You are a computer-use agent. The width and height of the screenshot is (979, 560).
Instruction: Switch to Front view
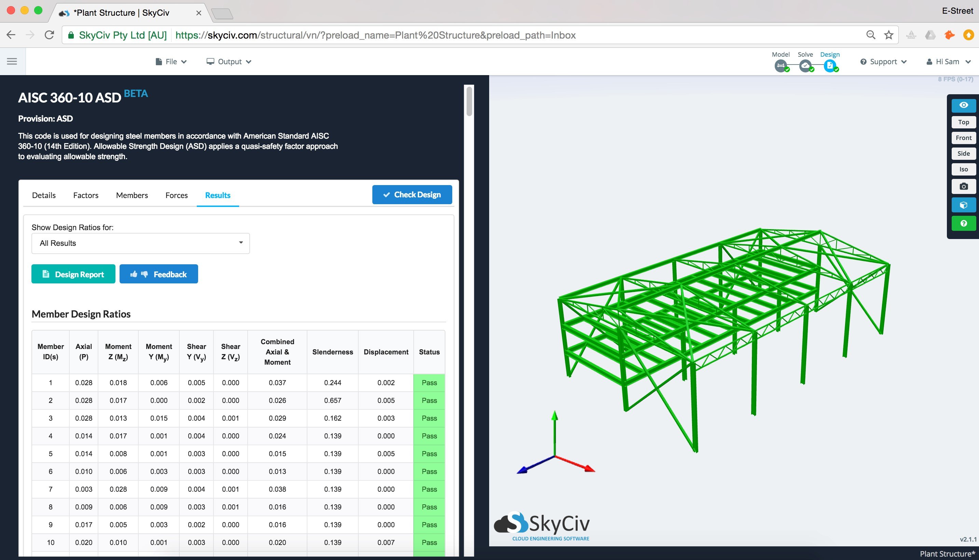pos(963,138)
